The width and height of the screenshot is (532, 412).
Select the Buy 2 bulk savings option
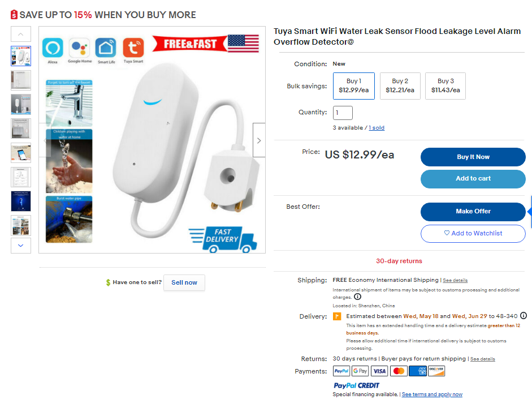(400, 85)
